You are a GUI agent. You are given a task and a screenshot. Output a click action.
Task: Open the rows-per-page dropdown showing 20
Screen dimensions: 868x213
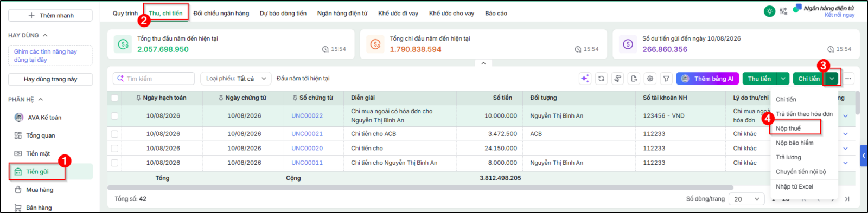tap(746, 199)
